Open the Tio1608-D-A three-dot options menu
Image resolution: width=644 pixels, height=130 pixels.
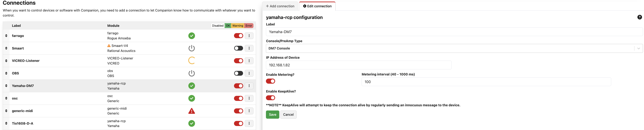(x=249, y=123)
